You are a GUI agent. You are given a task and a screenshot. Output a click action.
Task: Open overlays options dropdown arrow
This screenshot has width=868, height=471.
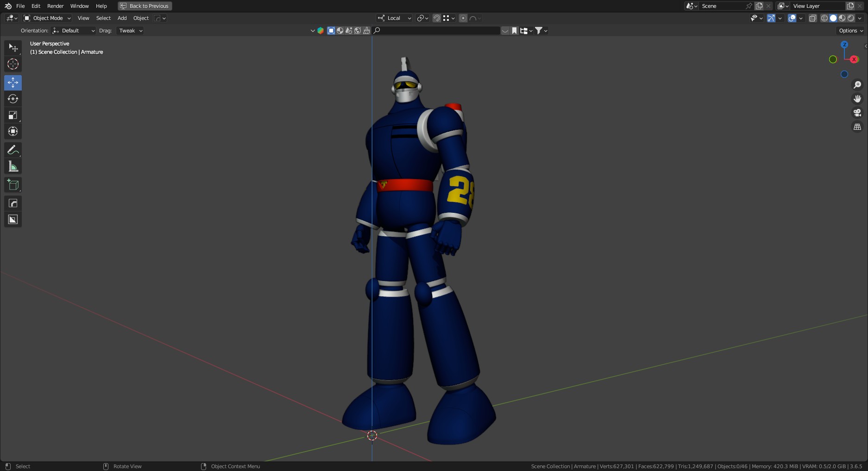[x=801, y=18]
